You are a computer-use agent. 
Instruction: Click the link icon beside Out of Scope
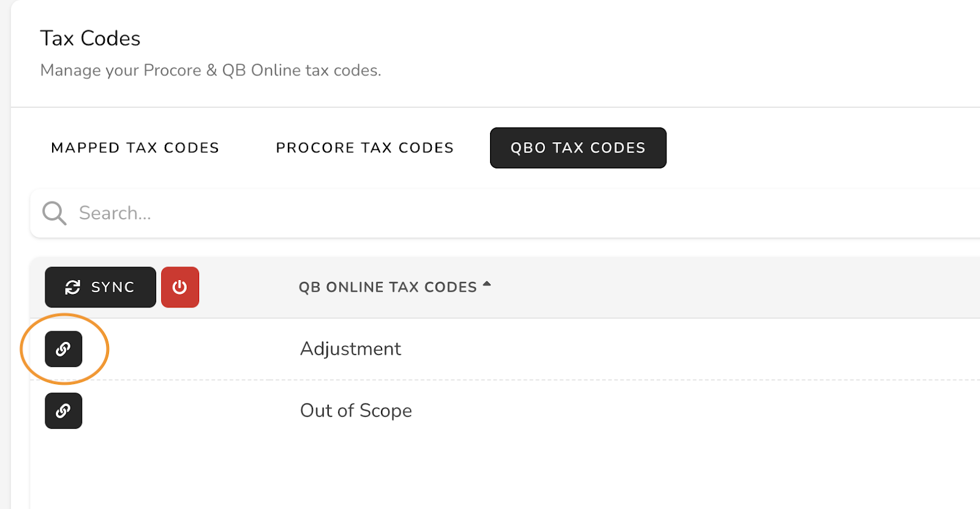click(63, 410)
